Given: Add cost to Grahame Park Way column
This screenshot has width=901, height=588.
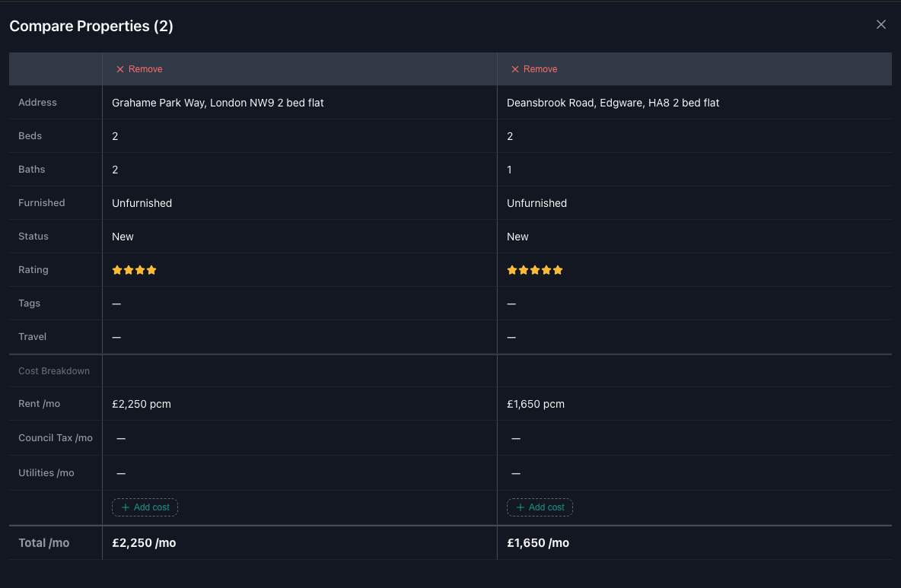Looking at the screenshot, I should point(145,507).
